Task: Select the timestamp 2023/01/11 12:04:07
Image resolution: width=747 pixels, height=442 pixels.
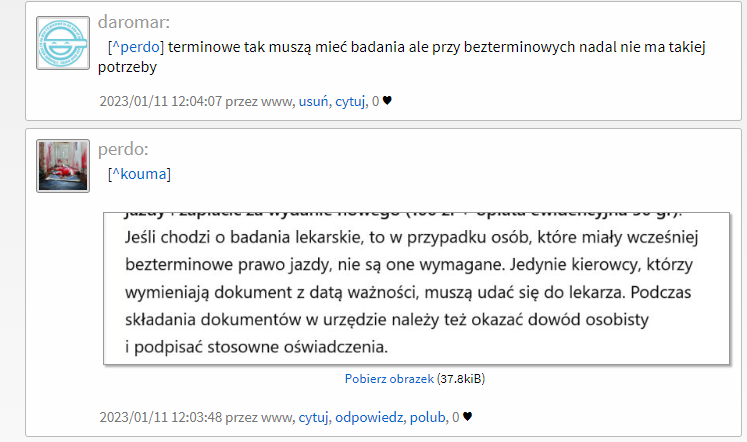Action: (x=161, y=101)
